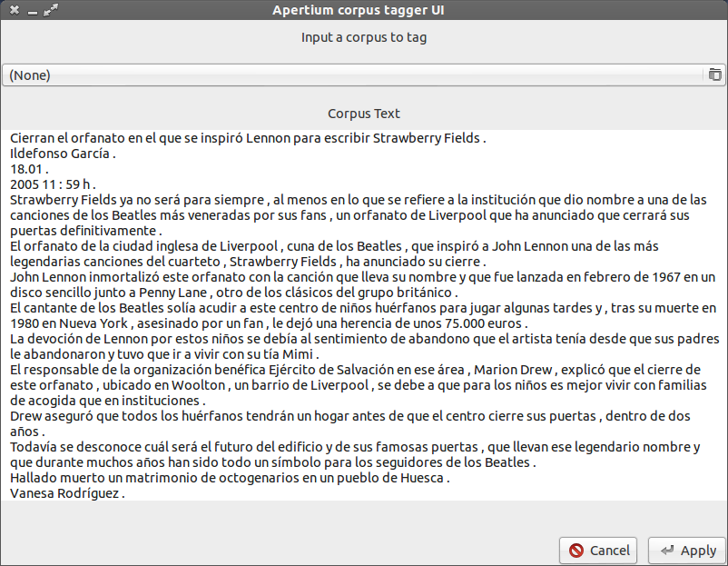Open the "(None)" corpus file chooser
Image resolution: width=728 pixels, height=566 pixels.
[x=352, y=74]
